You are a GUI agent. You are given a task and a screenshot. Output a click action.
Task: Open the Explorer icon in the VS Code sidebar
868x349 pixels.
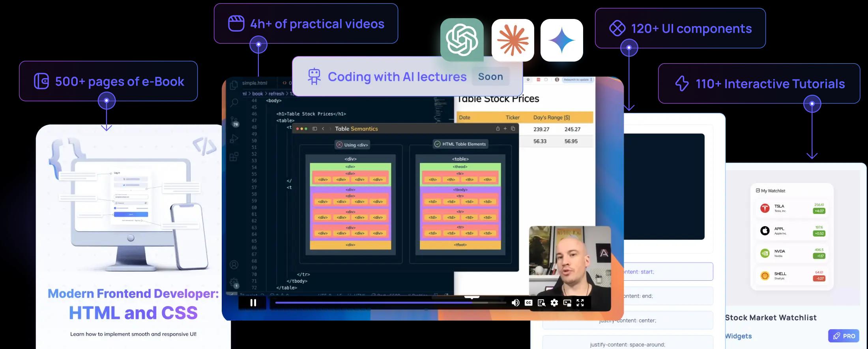[234, 84]
